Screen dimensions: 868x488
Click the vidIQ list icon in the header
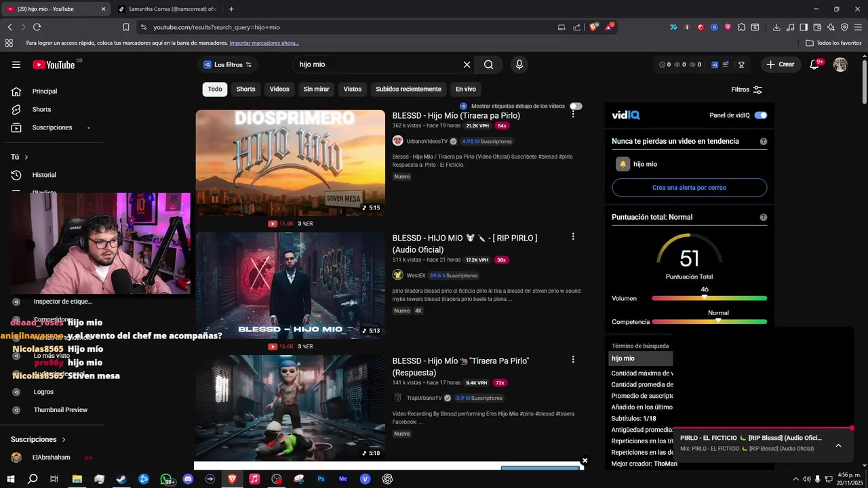726,64
